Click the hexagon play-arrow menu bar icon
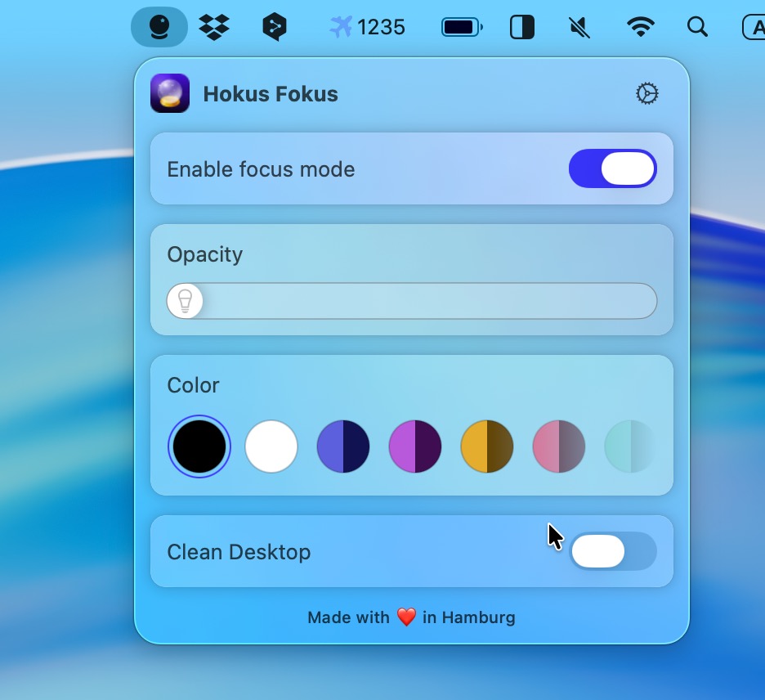The height and width of the screenshot is (700, 765). (274, 28)
